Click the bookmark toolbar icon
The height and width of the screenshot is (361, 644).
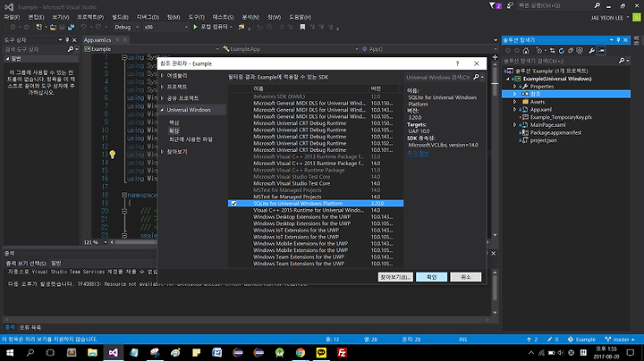[302, 27]
